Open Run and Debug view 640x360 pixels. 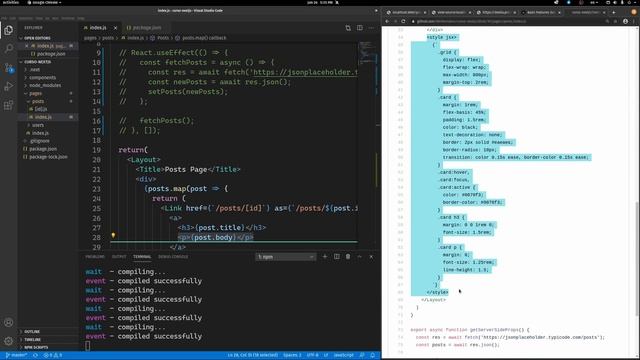click(9, 87)
